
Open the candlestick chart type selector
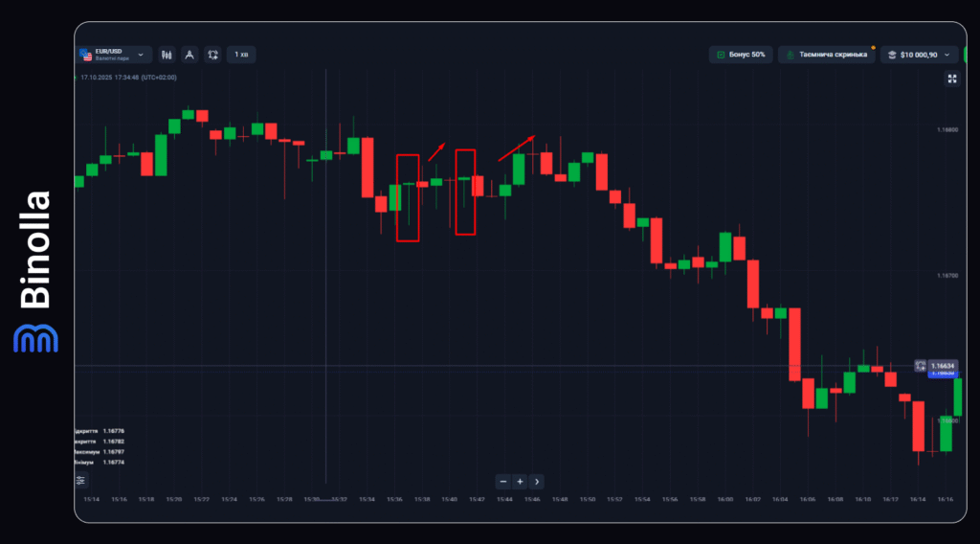click(x=167, y=55)
